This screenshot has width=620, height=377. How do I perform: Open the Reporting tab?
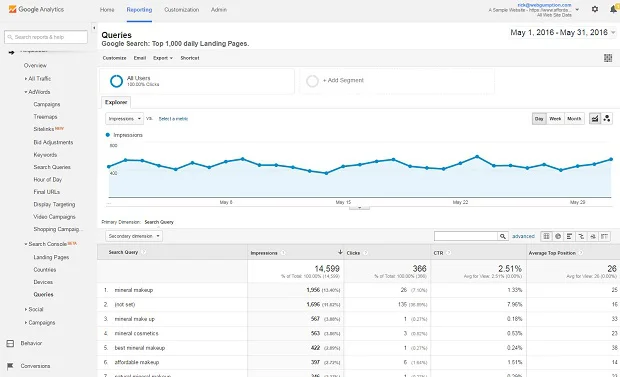pyautogui.click(x=139, y=9)
